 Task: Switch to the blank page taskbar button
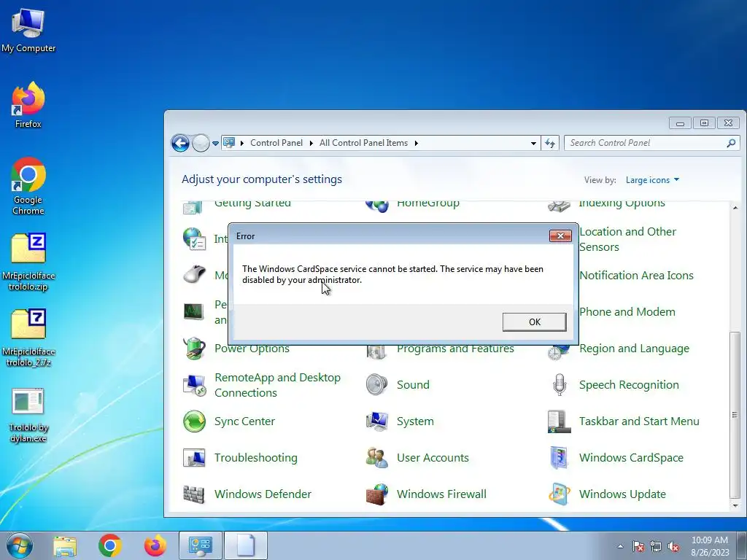tap(246, 545)
